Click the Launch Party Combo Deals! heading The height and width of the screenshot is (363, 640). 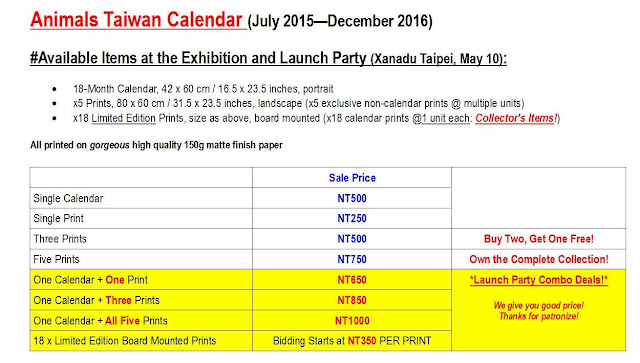[538, 280]
